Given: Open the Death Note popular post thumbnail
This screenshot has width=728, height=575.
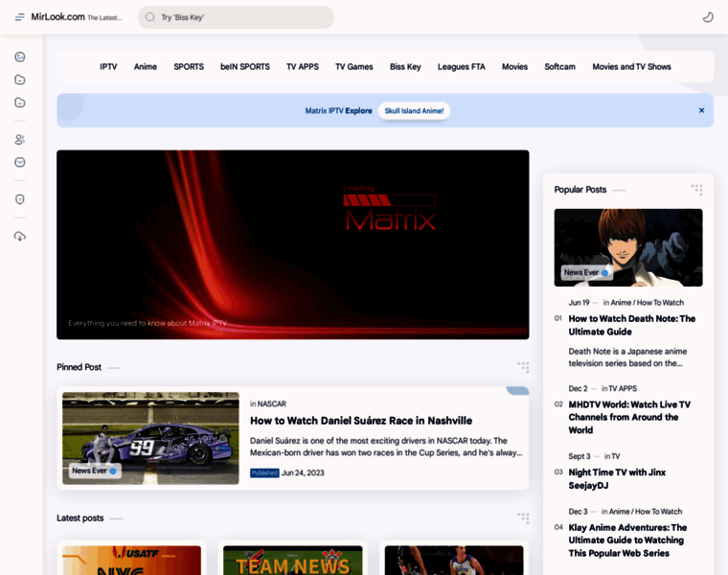Looking at the screenshot, I should click(x=628, y=247).
